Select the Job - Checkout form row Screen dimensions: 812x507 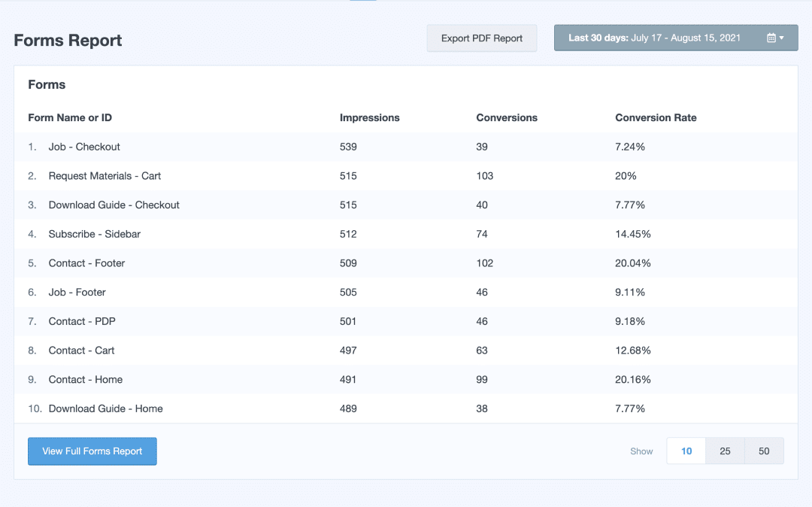pyautogui.click(x=84, y=147)
